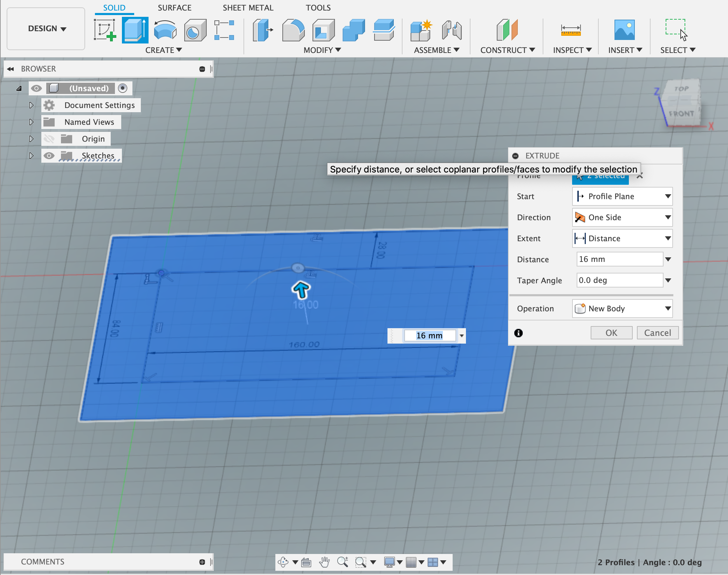Click the Joint tool icon

click(452, 30)
